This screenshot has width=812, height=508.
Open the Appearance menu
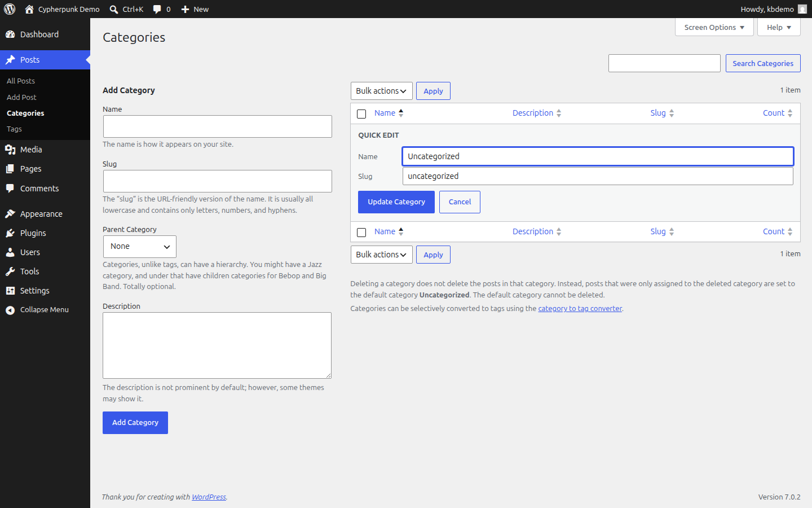(45, 214)
